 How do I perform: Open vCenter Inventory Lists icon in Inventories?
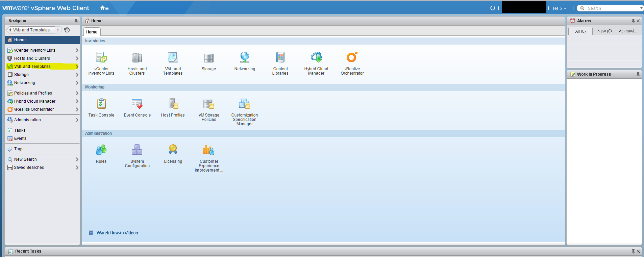(101, 57)
